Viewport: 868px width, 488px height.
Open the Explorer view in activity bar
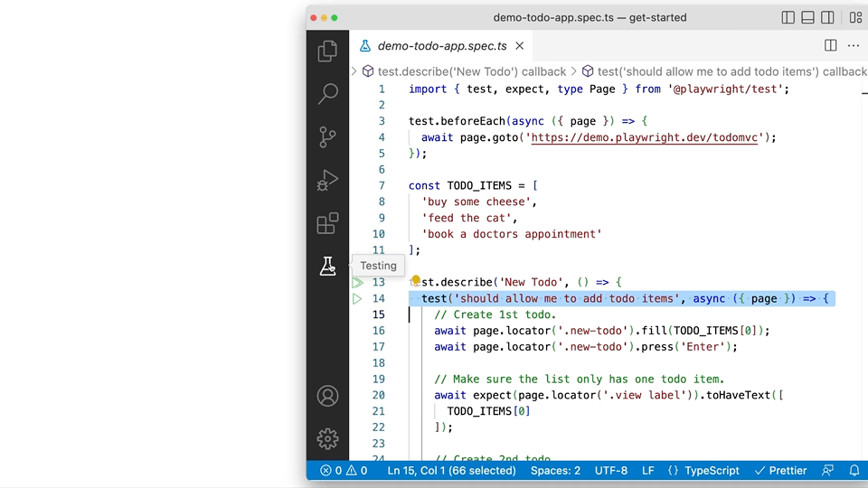[327, 51]
